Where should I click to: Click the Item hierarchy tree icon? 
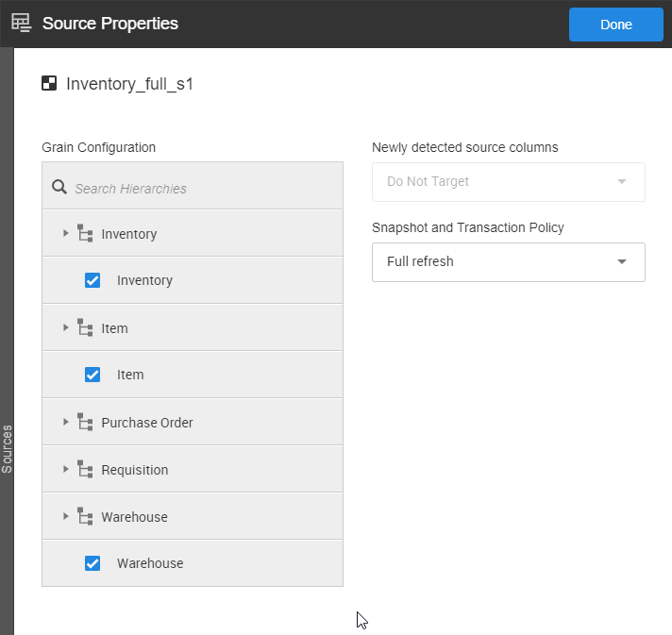pos(85,327)
